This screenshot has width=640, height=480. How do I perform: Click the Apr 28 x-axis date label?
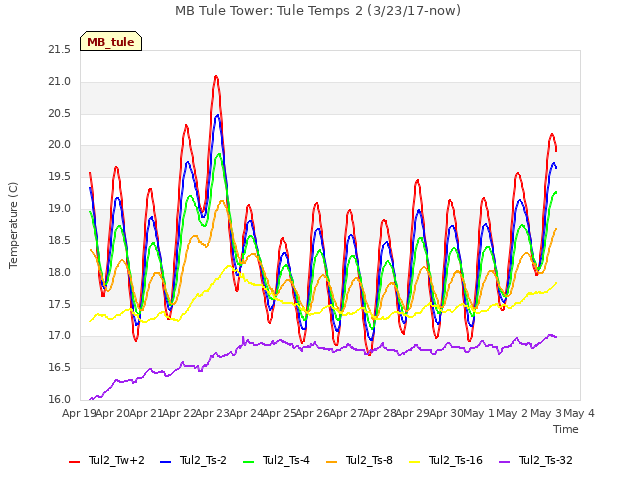380,413
